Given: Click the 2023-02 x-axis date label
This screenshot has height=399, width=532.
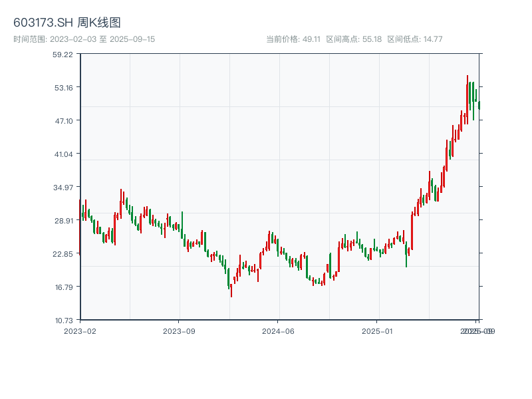Looking at the screenshot, I should click(80, 331).
